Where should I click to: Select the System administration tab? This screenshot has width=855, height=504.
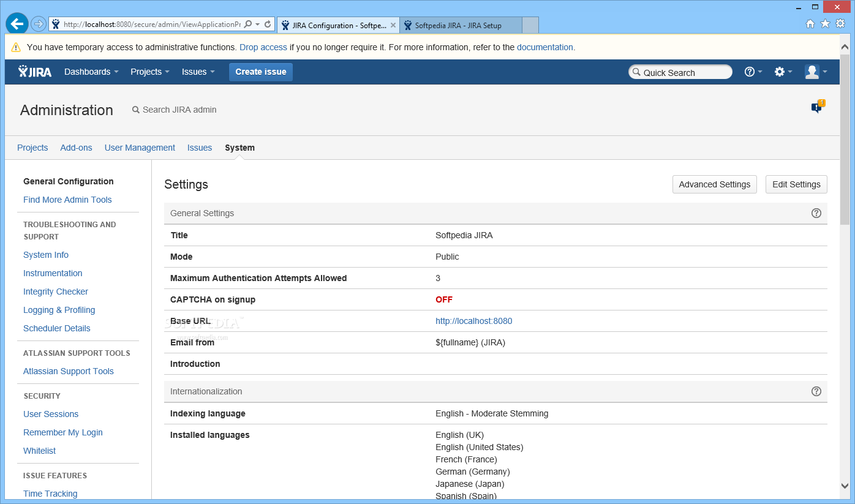point(239,148)
